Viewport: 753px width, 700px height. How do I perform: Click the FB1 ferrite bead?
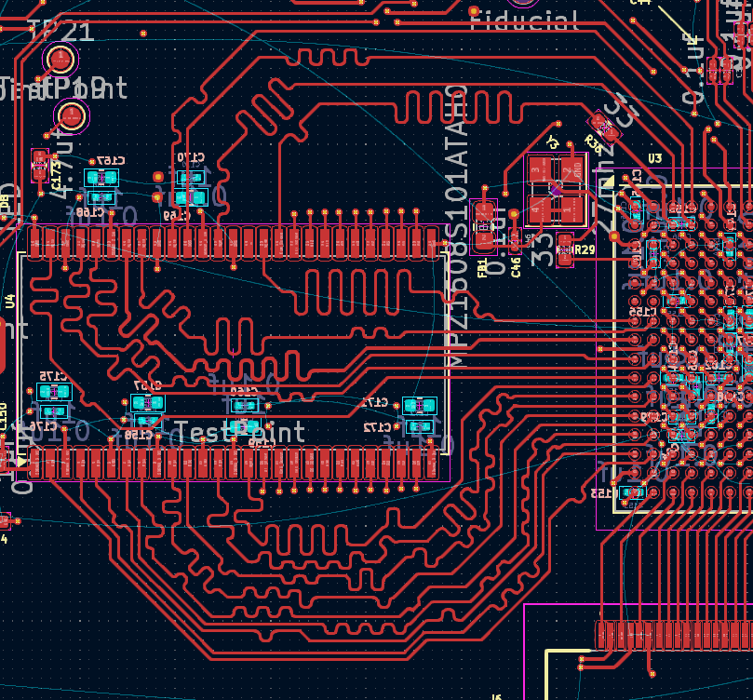(484, 226)
